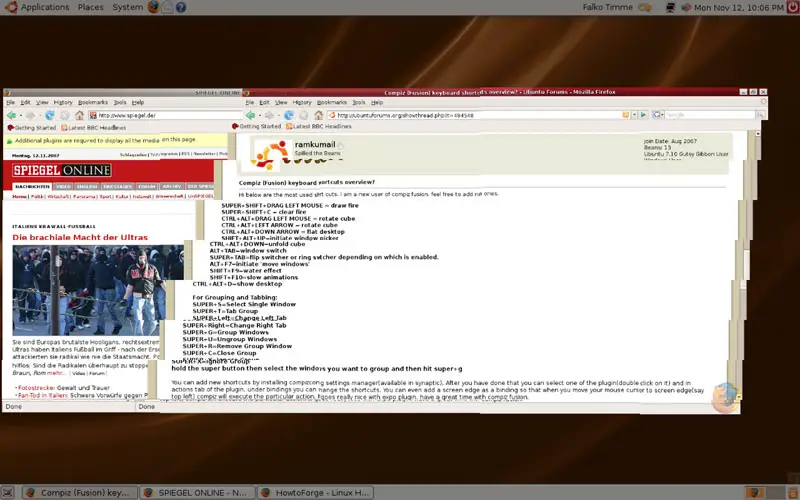Click Fotostrecke link on Spiegel page

[x=37, y=388]
